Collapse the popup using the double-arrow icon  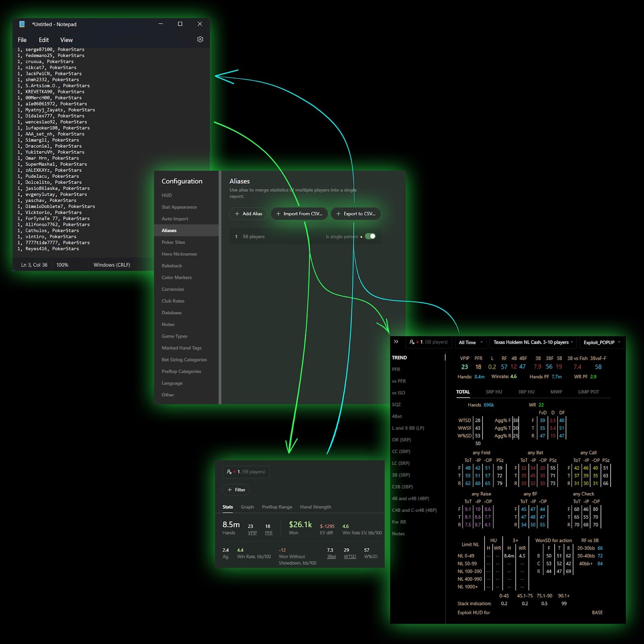[396, 341]
